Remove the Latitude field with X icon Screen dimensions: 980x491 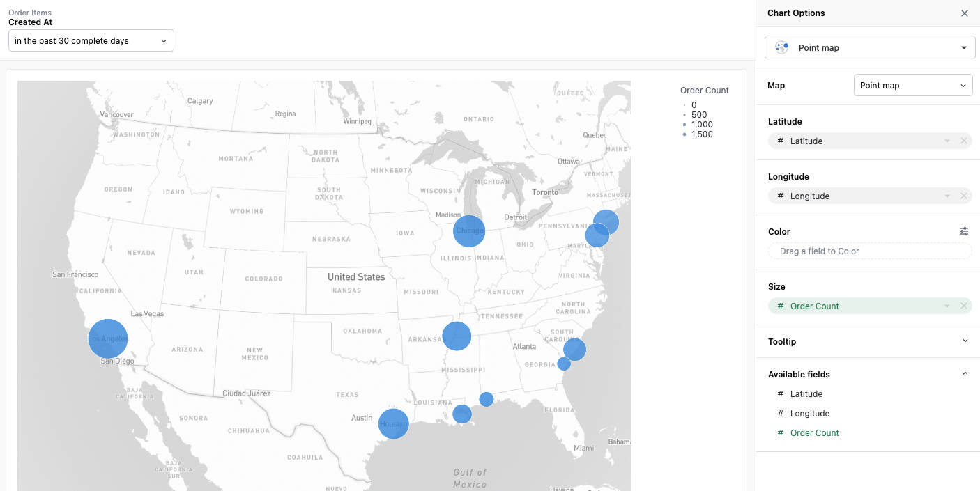coord(964,141)
